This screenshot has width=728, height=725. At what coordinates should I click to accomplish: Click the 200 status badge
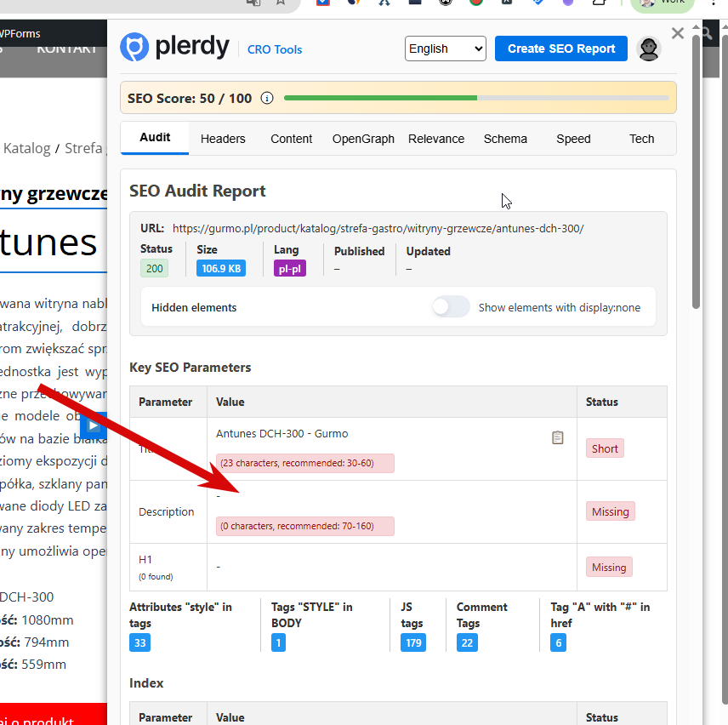154,268
